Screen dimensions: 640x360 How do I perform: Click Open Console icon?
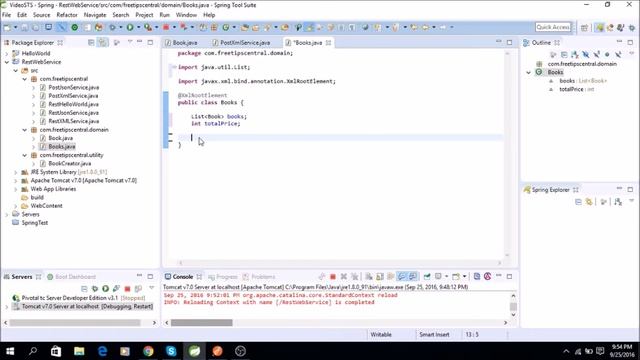point(456,277)
